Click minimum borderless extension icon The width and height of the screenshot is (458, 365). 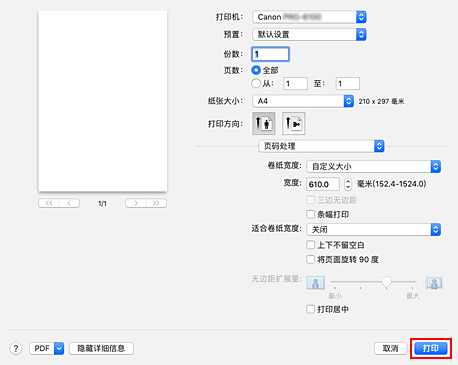[x=315, y=283]
